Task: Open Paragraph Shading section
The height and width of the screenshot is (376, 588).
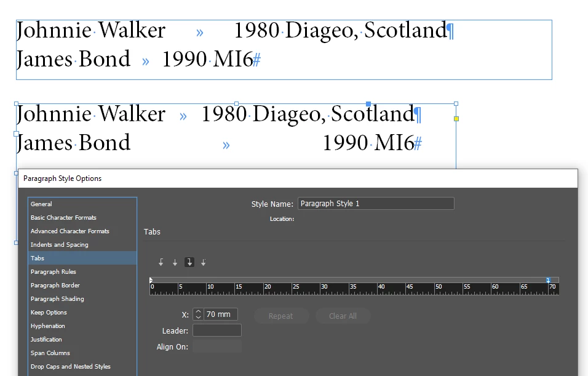Action: pyautogui.click(x=82, y=298)
